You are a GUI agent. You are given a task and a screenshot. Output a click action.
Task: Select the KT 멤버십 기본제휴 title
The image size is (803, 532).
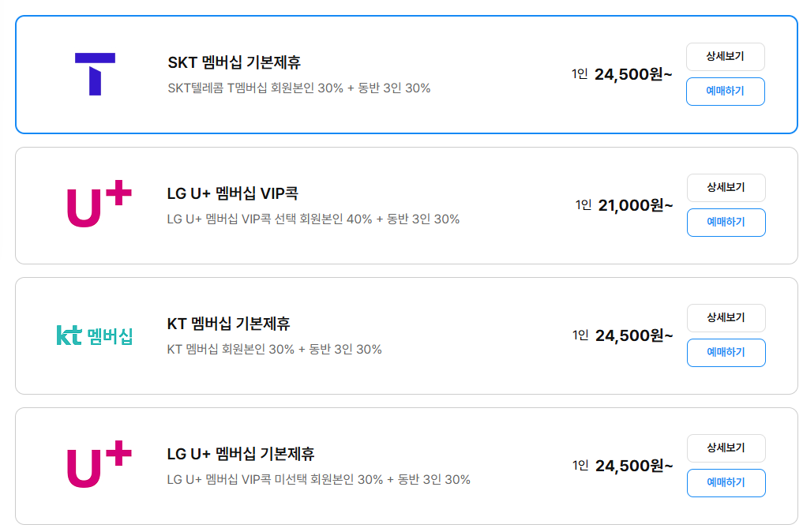[228, 324]
